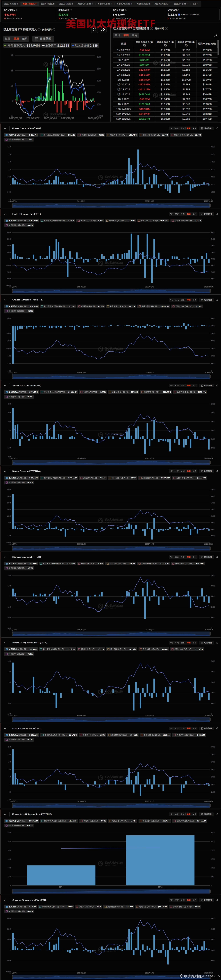This screenshot has width=221, height=980.
Task: Toggle 持币比率 checkbox on the ETHA chart
Action: tap(7, 140)
